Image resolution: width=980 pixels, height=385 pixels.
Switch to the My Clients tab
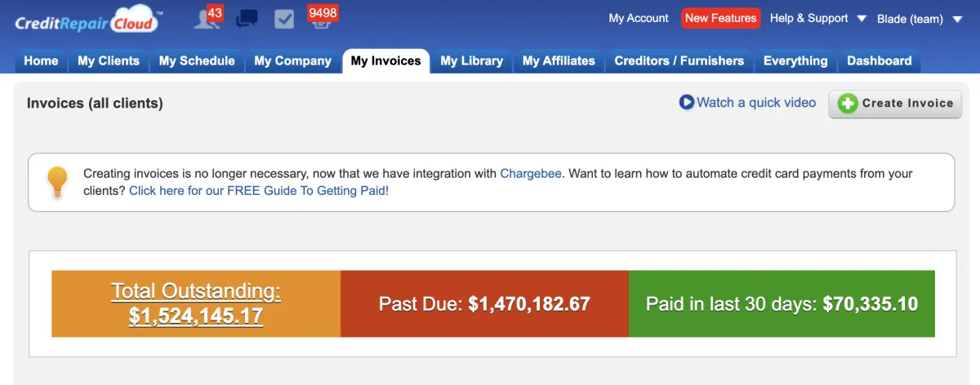[109, 61]
